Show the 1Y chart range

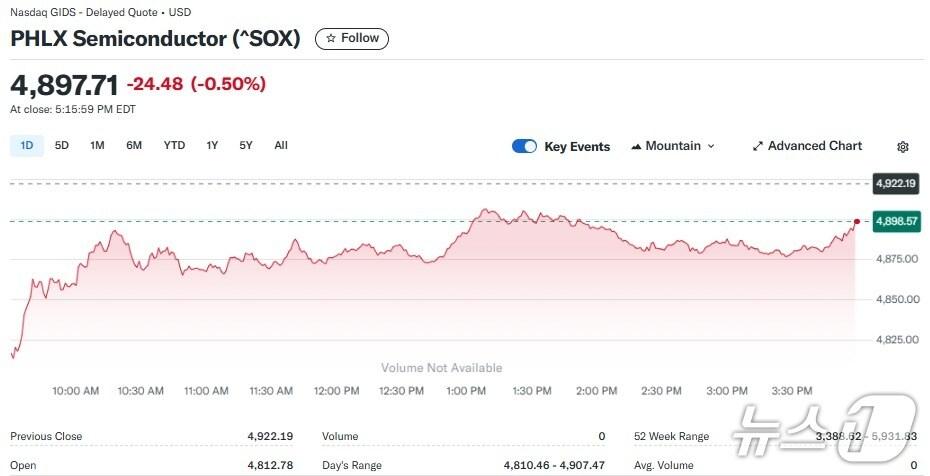[x=212, y=145]
